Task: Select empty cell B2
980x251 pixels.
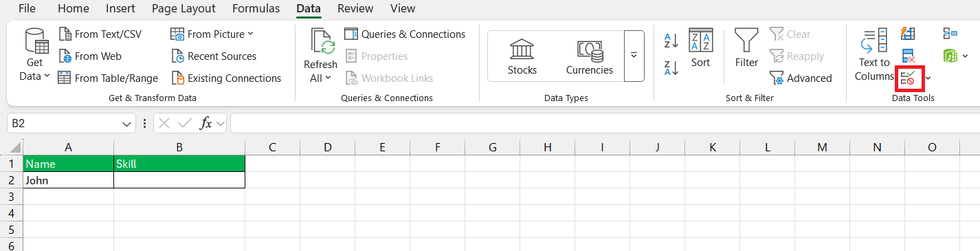Action: 179,180
